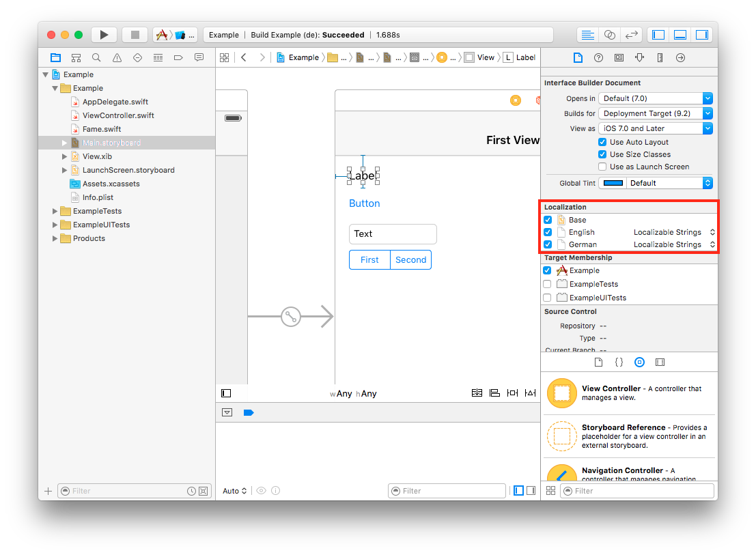The height and width of the screenshot is (555, 756).
Task: Open the Opens in dropdown
Action: [655, 98]
